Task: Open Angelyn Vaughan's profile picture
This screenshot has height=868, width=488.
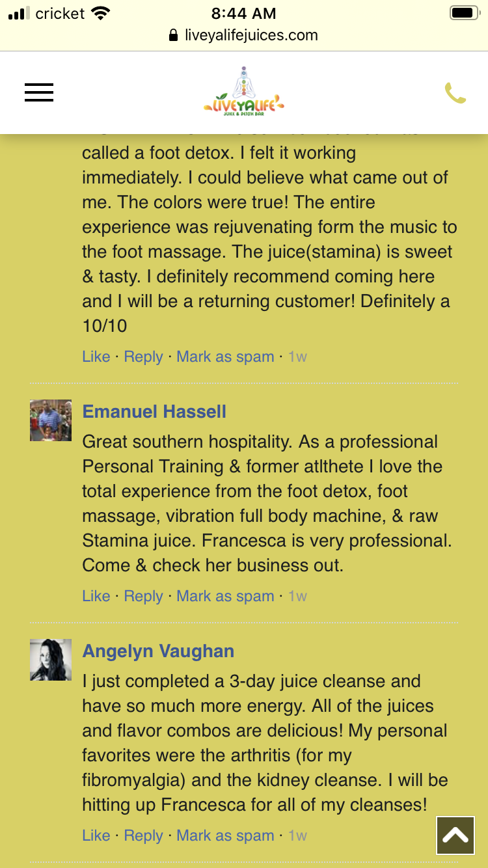Action: [51, 660]
